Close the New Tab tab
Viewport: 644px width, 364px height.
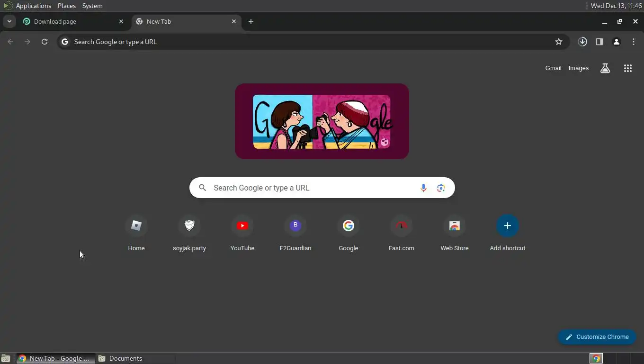click(x=234, y=21)
